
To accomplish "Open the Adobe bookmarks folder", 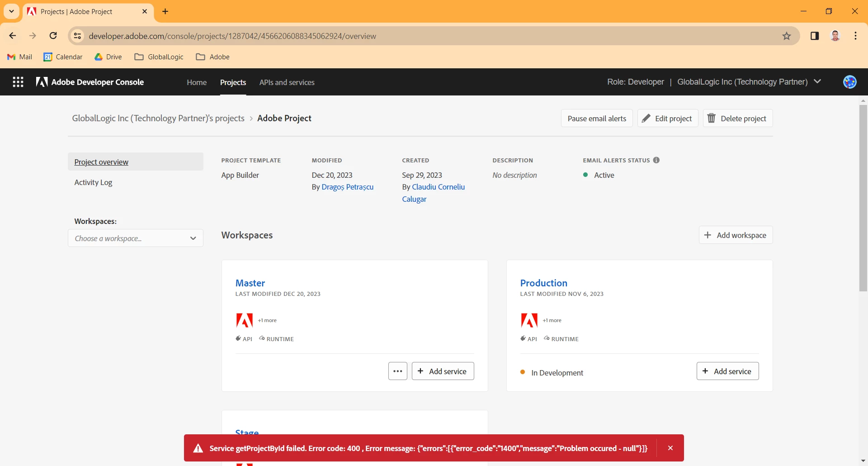I will click(x=212, y=57).
